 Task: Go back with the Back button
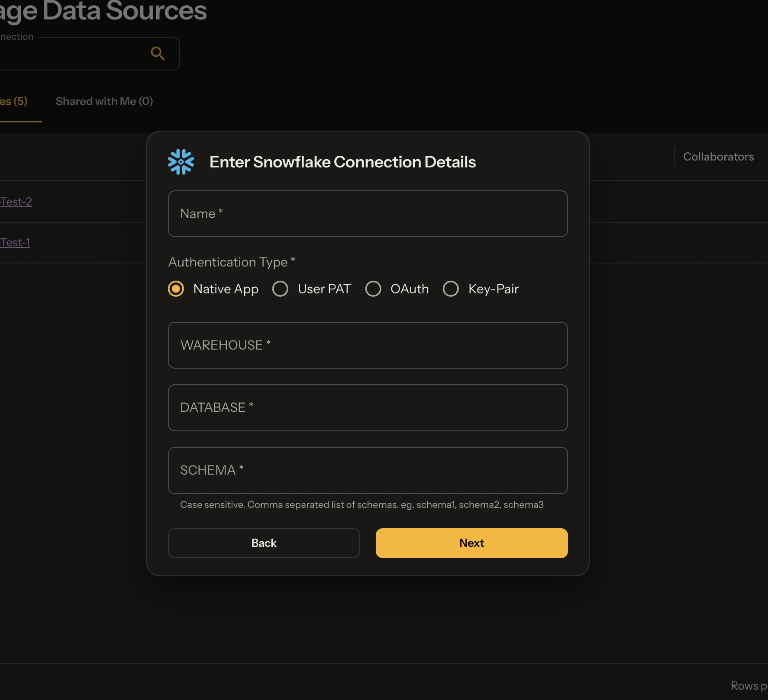(x=264, y=543)
